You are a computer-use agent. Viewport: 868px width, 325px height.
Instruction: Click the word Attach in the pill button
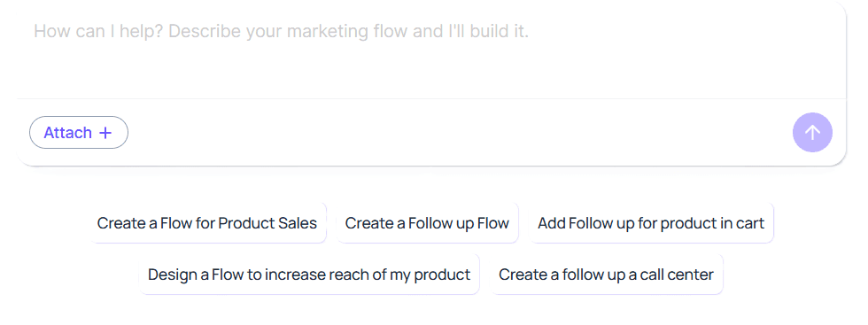click(68, 133)
